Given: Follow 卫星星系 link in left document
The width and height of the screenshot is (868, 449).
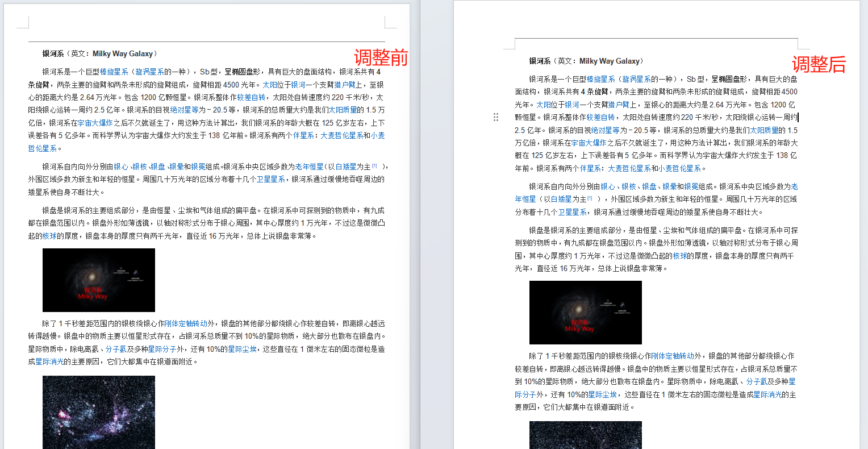Looking at the screenshot, I should pyautogui.click(x=270, y=179).
